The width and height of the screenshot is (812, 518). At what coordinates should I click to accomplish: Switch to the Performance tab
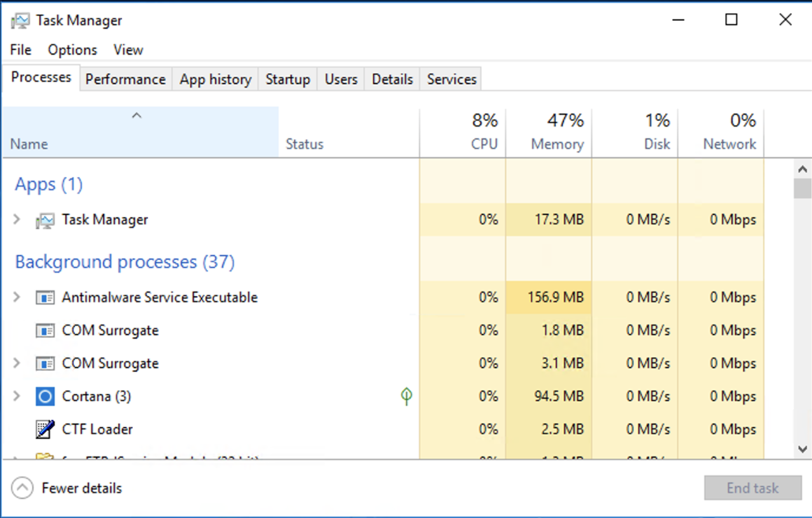(x=125, y=79)
